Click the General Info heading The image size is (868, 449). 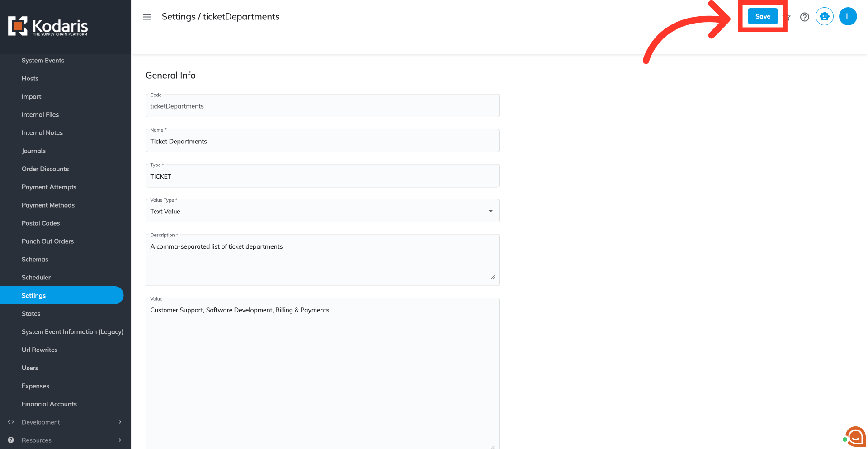click(x=170, y=76)
